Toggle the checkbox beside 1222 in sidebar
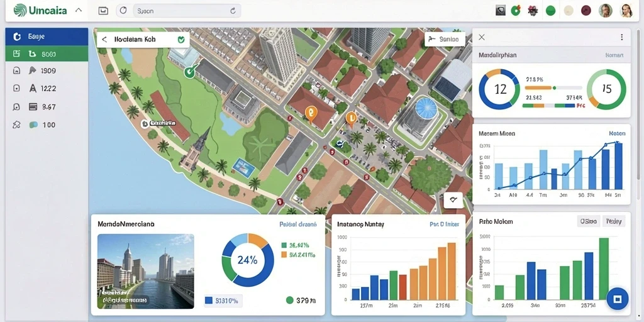Viewport: 644px width, 322px height. coord(16,88)
